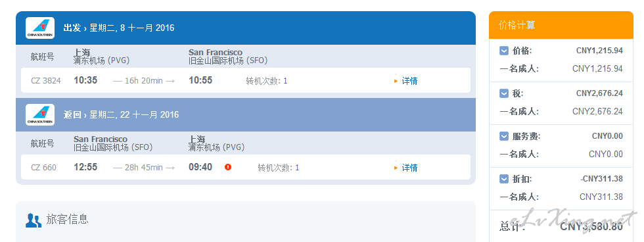
Task: Click the 旅客信息 section heading
Action: (x=67, y=220)
